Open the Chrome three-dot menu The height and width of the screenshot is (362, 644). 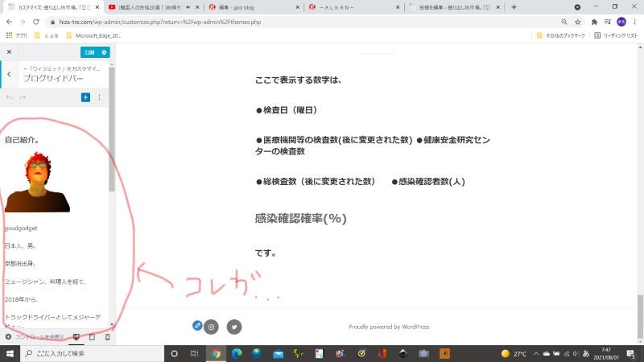pyautogui.click(x=634, y=22)
